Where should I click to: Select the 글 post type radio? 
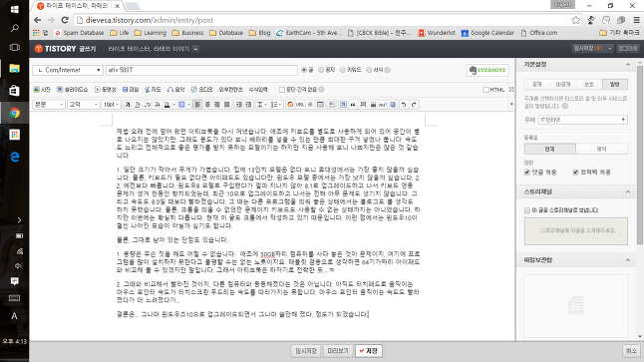(x=304, y=70)
